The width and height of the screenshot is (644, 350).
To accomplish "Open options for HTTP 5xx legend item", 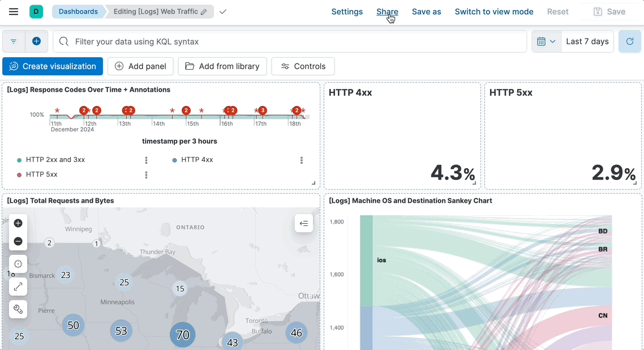I will click(x=146, y=175).
